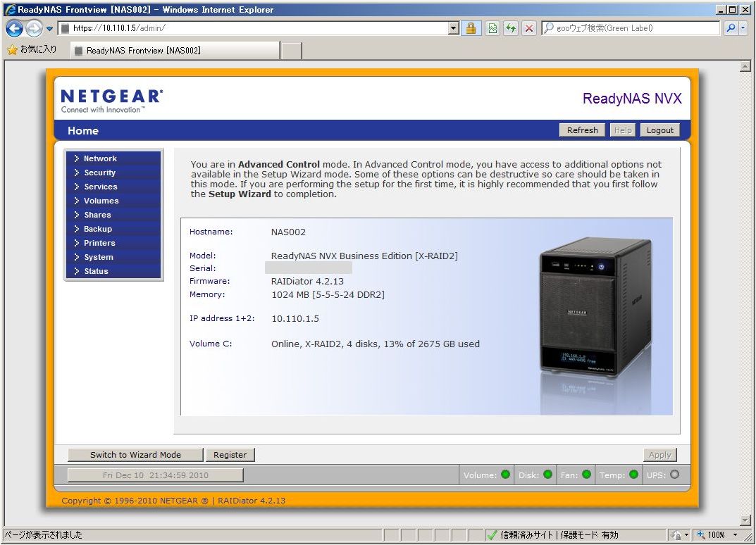Open the zoom level dropdown arrow
Screen dimensions: 756x545
(x=736, y=535)
